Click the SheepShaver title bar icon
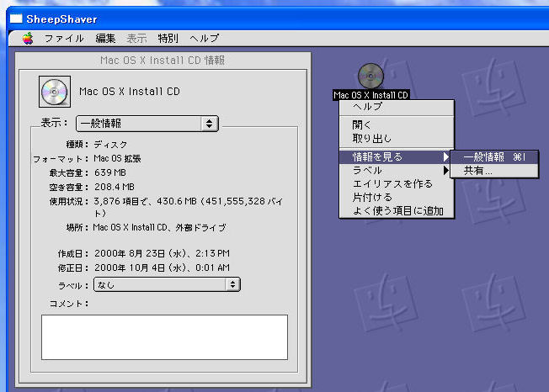Screen dimensions: 549x392 16,19
